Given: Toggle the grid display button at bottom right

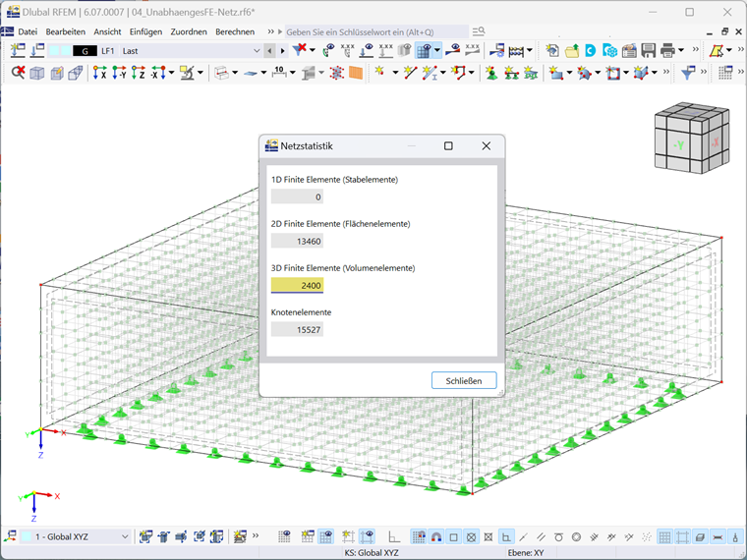Looking at the screenshot, I should click(x=664, y=536).
